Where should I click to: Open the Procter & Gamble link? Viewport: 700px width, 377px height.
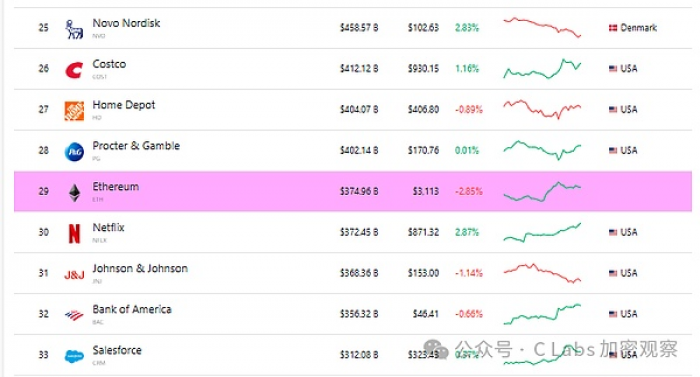pos(136,146)
